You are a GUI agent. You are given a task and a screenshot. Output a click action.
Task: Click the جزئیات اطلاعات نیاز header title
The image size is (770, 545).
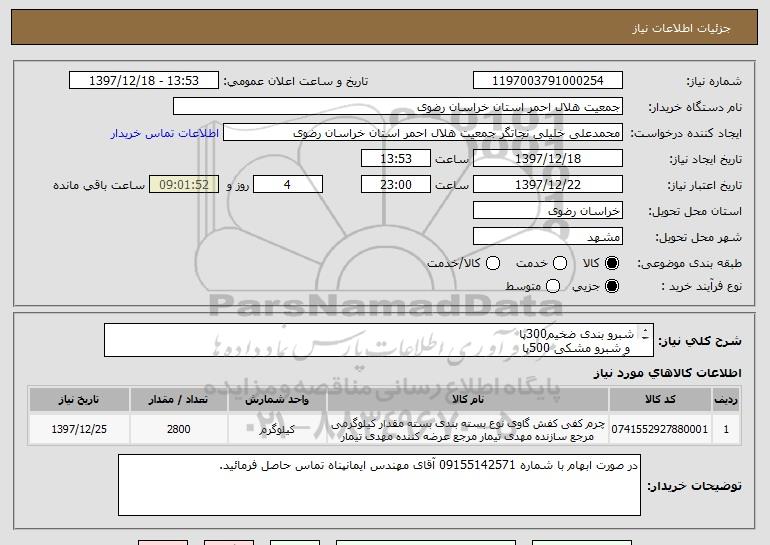[x=681, y=28]
